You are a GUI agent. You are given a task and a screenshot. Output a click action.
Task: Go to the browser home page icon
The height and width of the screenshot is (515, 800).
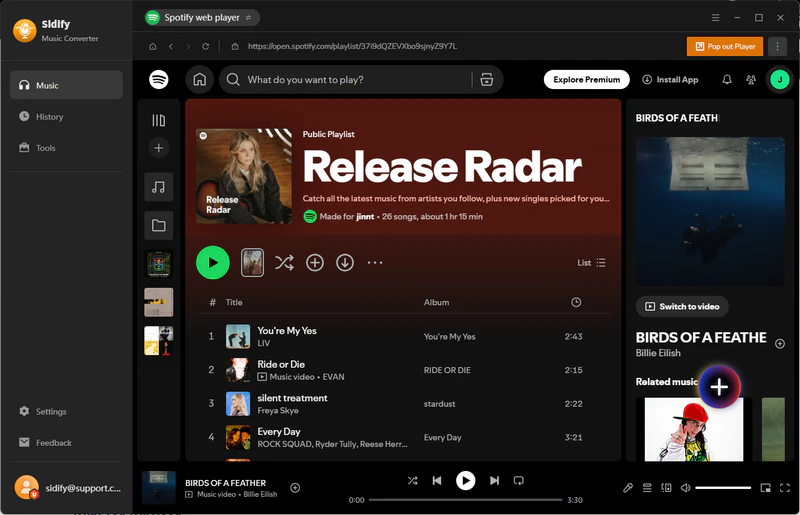coord(153,46)
